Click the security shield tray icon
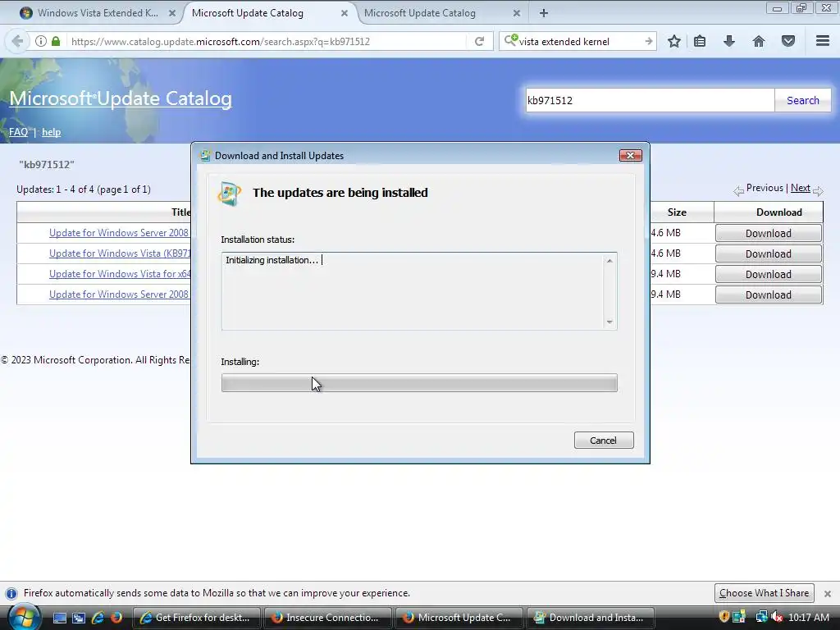The height and width of the screenshot is (630, 840). [724, 617]
